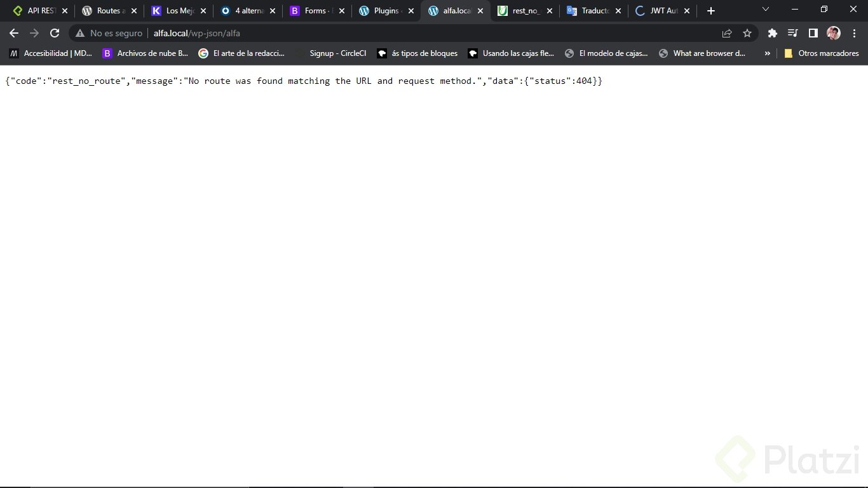The image size is (868, 488).
Task: Open the Accesibilidad | MD bookmark
Action: pyautogui.click(x=51, y=53)
